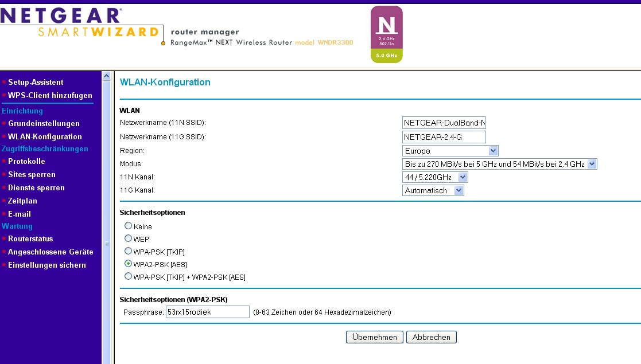Screen dimensions: 641x364
Task: Open WPS-Client hinzufügen page
Action: [x=50, y=96]
